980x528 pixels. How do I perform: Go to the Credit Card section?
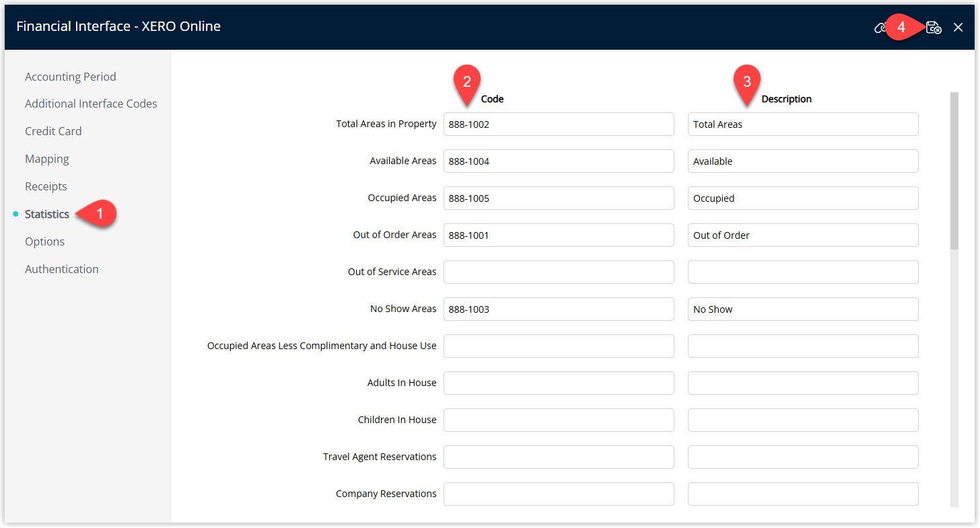click(53, 131)
